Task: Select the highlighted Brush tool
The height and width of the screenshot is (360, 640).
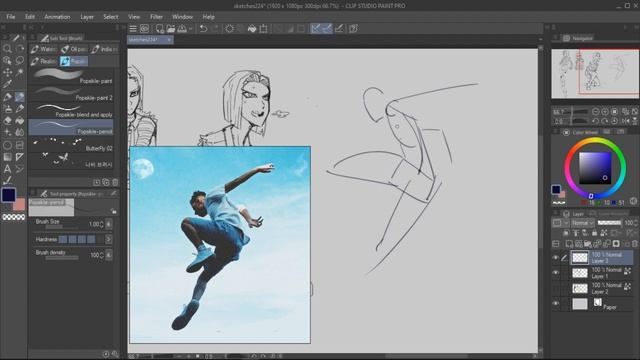Action: click(x=20, y=97)
